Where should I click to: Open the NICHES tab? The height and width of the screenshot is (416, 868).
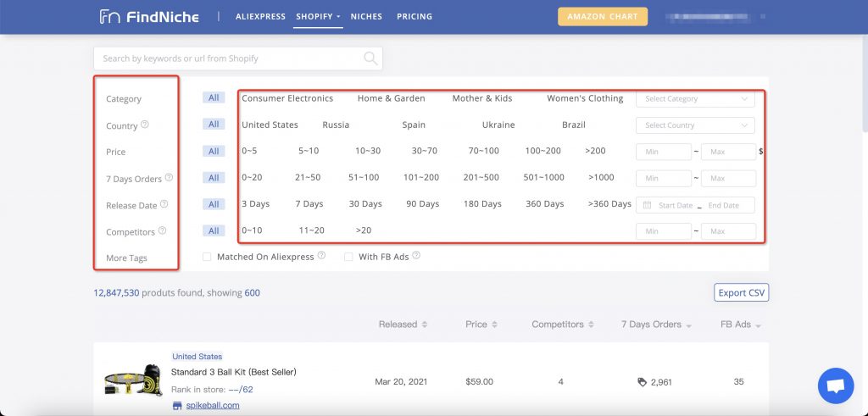tap(366, 17)
